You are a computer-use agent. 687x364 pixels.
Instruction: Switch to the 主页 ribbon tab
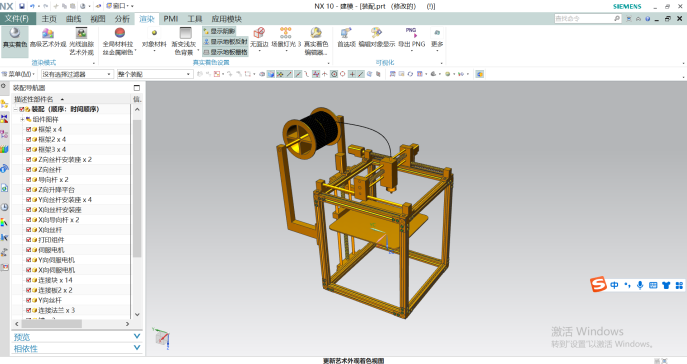49,19
